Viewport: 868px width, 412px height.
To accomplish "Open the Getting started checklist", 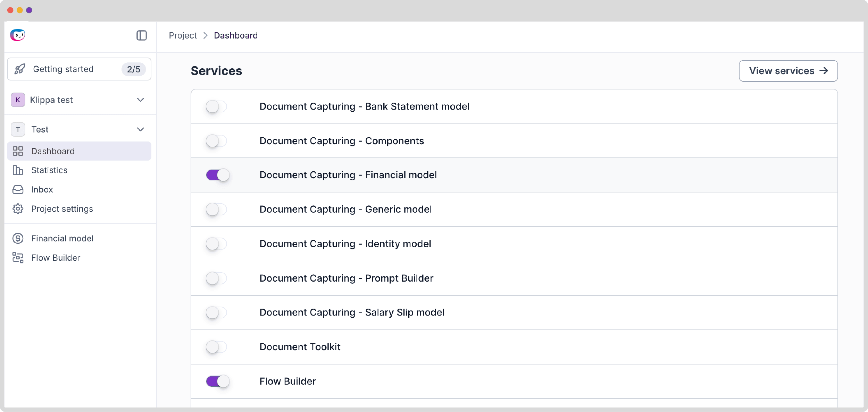I will (x=79, y=69).
